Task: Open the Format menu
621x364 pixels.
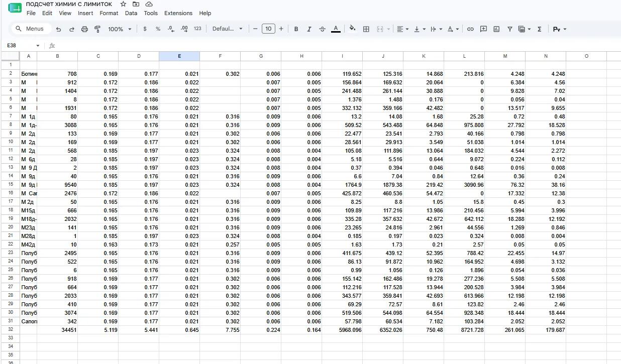Action: [x=109, y=13]
